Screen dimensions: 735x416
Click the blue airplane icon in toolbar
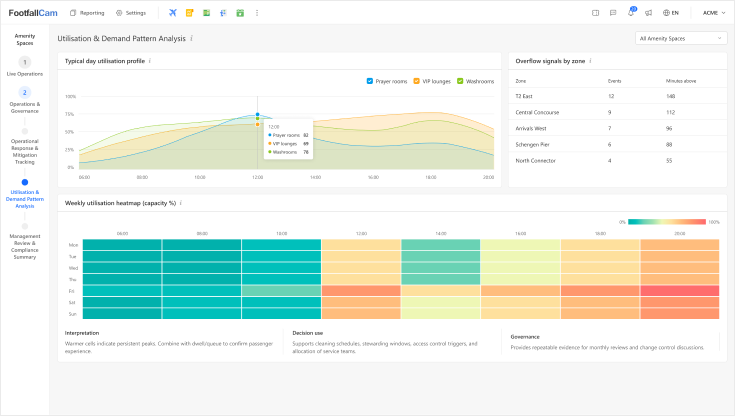click(x=173, y=13)
